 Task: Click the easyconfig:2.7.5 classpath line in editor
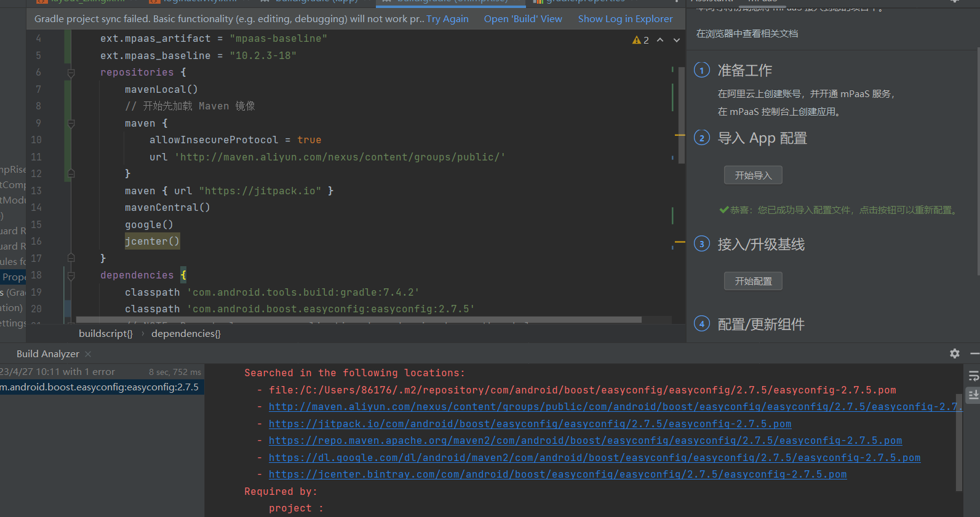pos(300,309)
